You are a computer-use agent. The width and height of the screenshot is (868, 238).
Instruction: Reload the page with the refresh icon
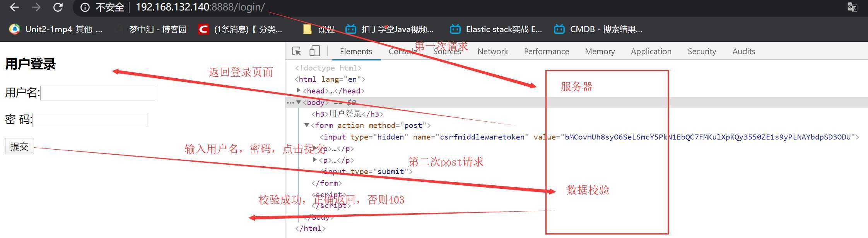[x=58, y=7]
